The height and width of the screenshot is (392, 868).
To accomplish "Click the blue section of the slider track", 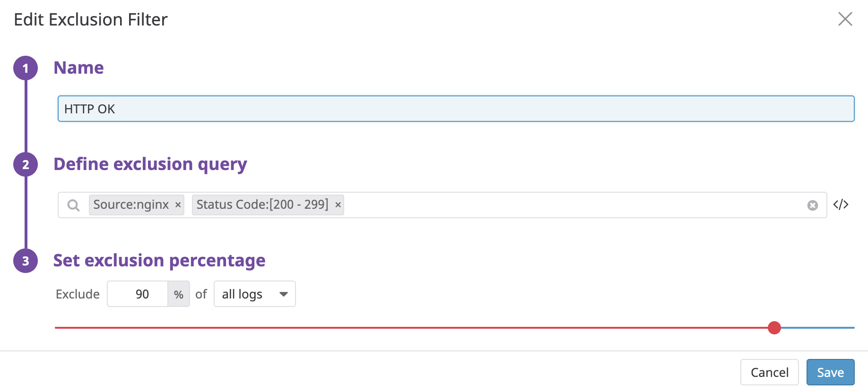I will (818, 328).
